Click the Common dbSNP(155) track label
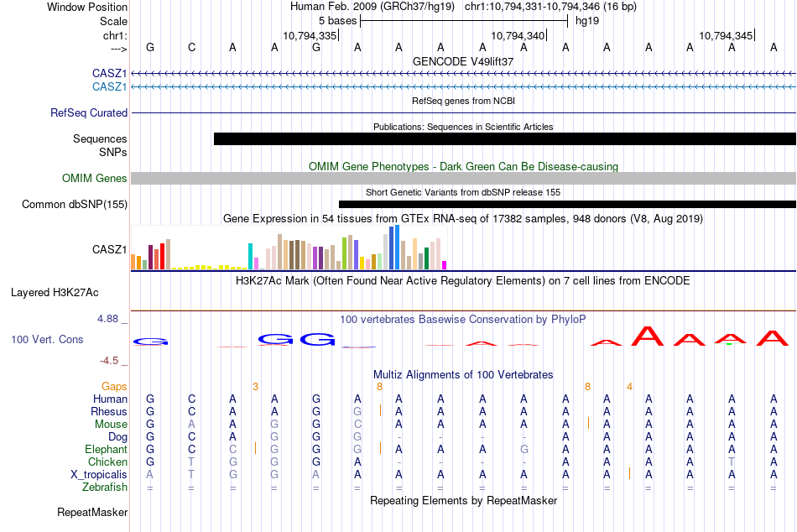The height and width of the screenshot is (532, 797). [x=75, y=205]
